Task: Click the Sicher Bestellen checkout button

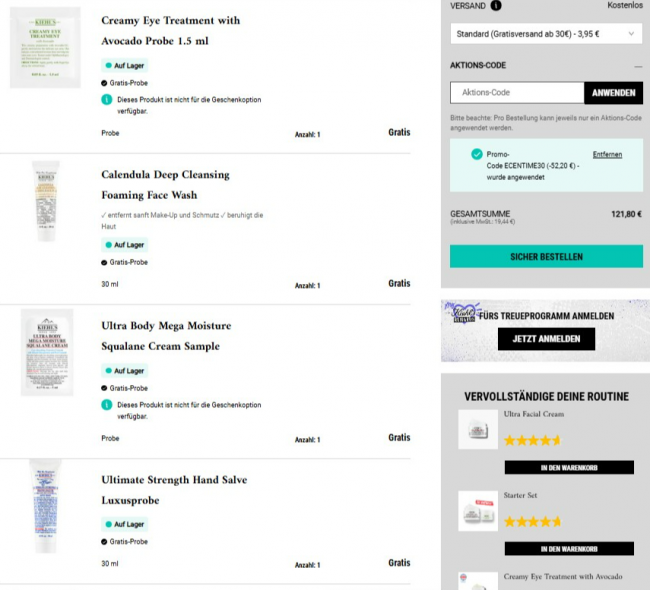Action: (546, 257)
